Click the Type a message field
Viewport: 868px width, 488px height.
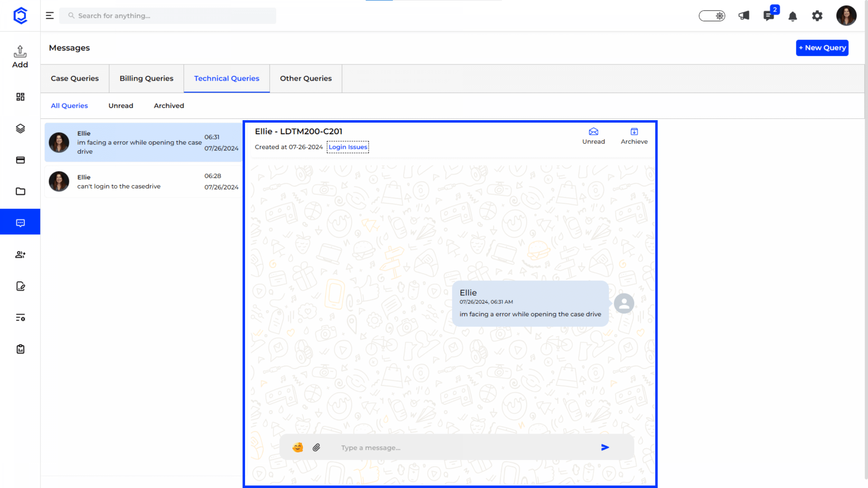pos(465,448)
